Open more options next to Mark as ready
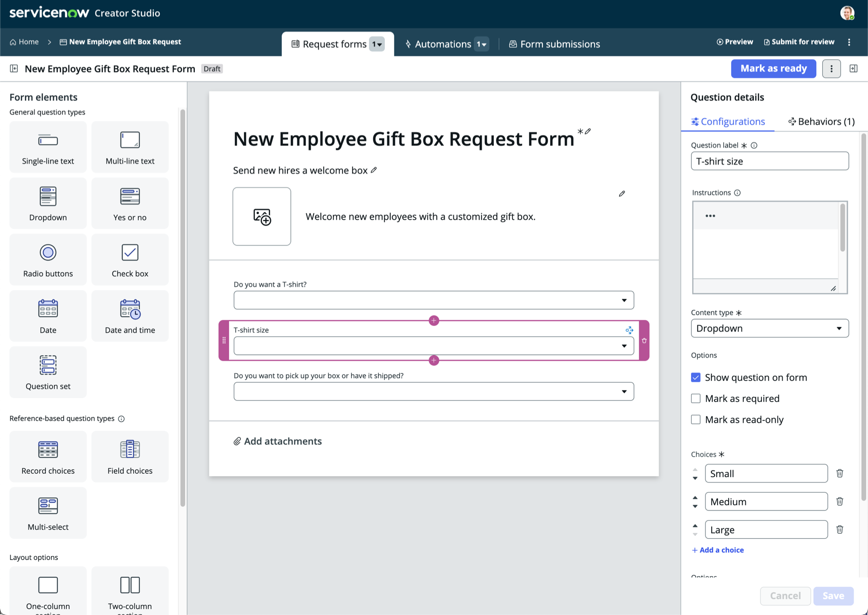The width and height of the screenshot is (868, 615). point(831,68)
